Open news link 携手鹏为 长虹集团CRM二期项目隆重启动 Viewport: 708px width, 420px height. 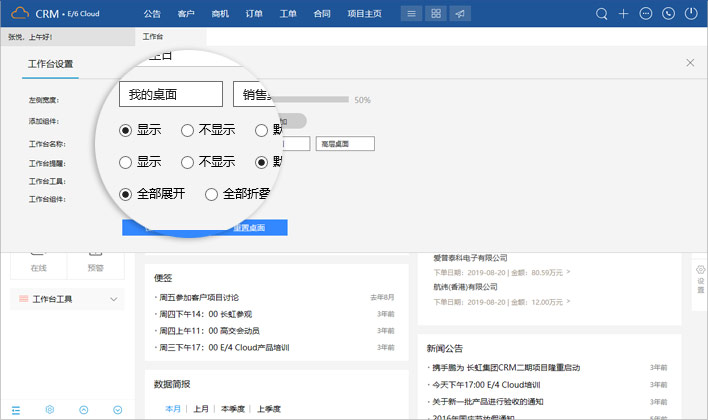coord(503,368)
